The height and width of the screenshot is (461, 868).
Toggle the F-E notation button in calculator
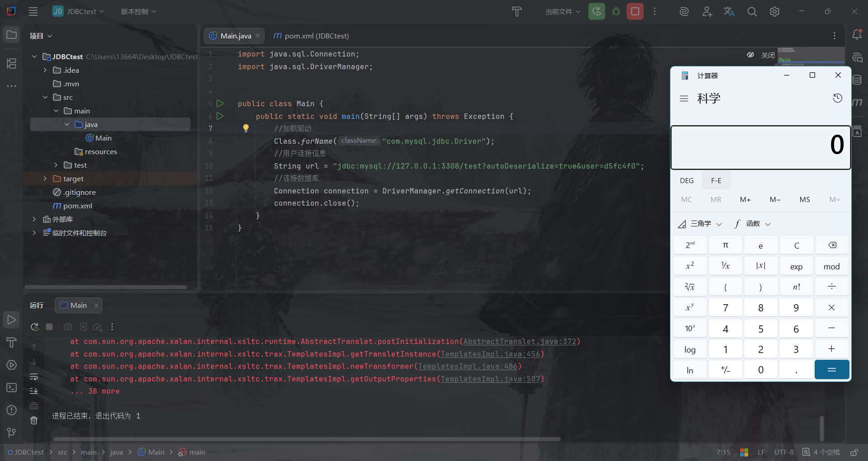[x=716, y=180]
